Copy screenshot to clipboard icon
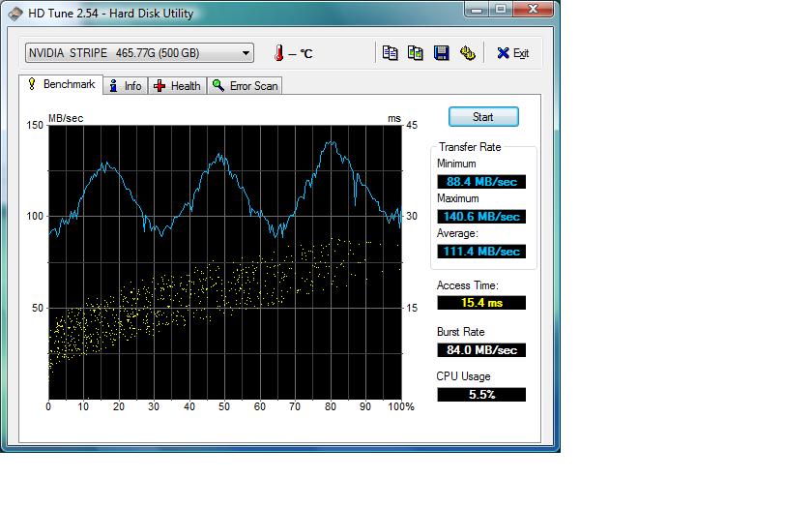Viewport: 812px width, 508px height. click(415, 53)
